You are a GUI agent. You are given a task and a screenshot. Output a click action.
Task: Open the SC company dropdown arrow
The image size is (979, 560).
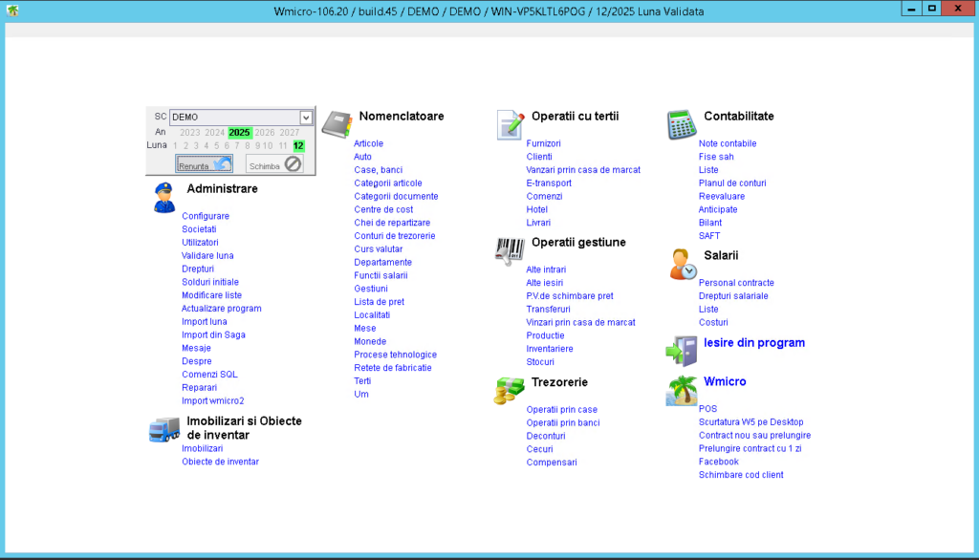306,118
